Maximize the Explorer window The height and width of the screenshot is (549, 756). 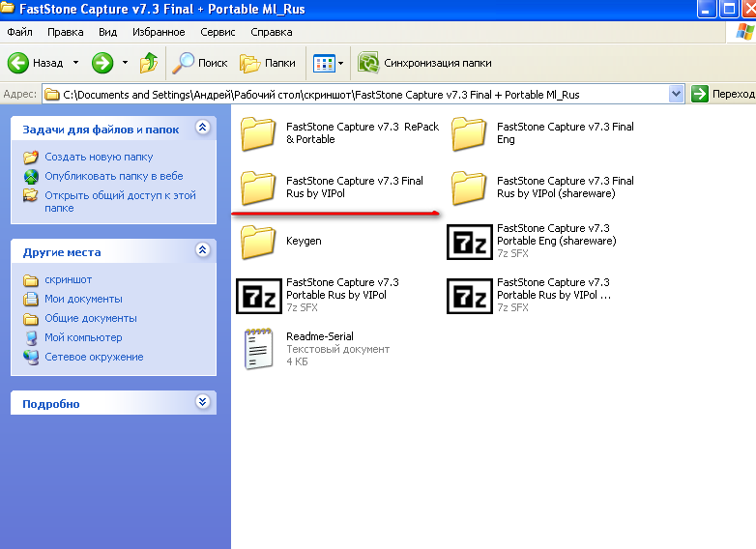(729, 9)
